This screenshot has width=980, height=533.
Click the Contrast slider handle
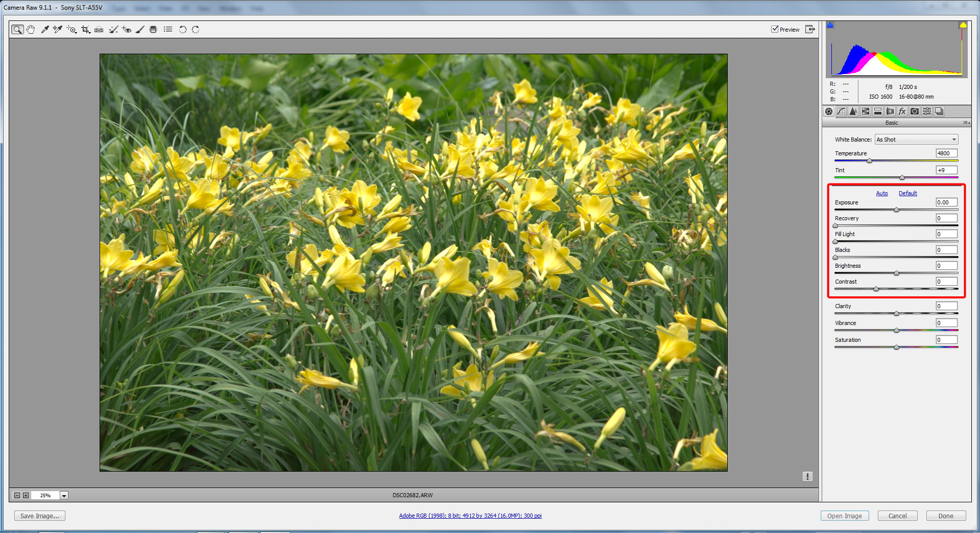click(876, 289)
